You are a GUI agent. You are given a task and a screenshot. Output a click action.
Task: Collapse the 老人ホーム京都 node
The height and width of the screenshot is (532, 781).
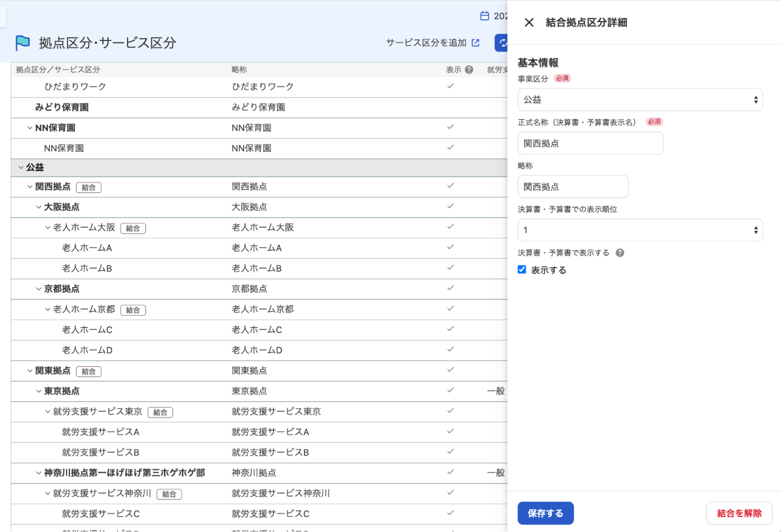[48, 309]
